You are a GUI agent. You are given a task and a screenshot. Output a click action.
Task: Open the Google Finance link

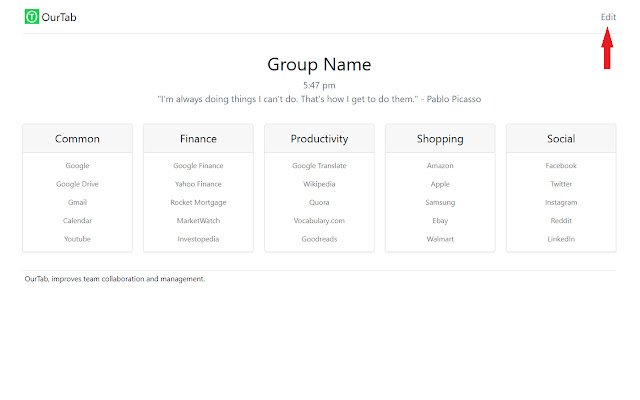click(x=198, y=166)
